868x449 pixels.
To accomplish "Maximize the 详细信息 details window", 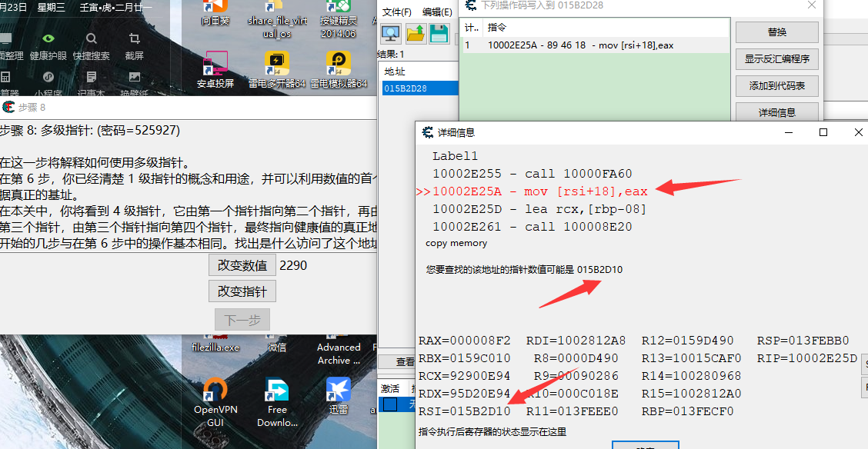I will 823,132.
